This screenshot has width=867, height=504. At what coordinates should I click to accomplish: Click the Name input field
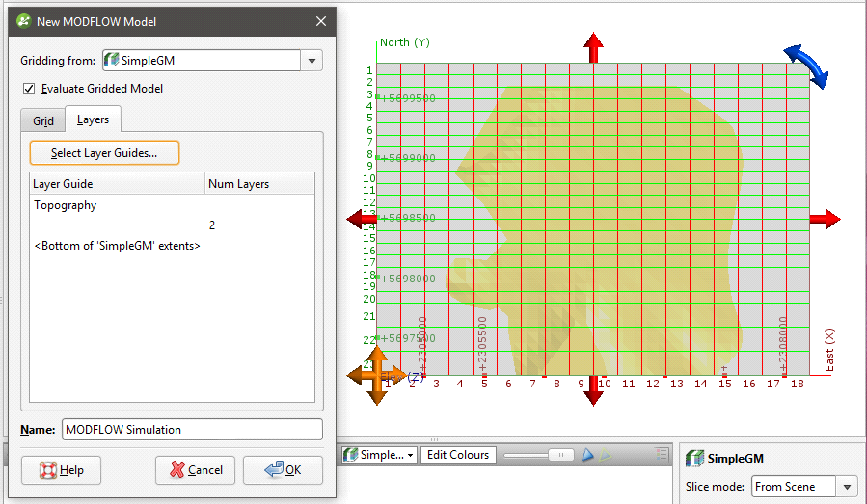192,430
